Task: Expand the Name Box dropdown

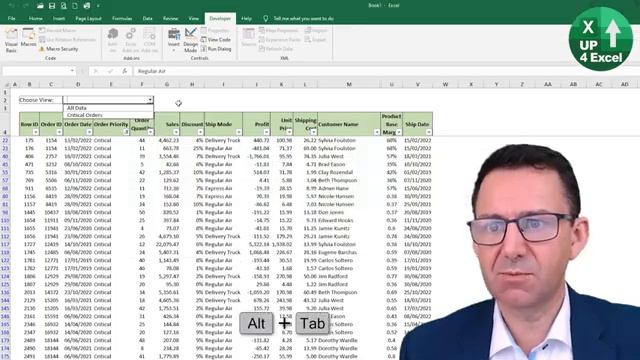Action: 72,71
